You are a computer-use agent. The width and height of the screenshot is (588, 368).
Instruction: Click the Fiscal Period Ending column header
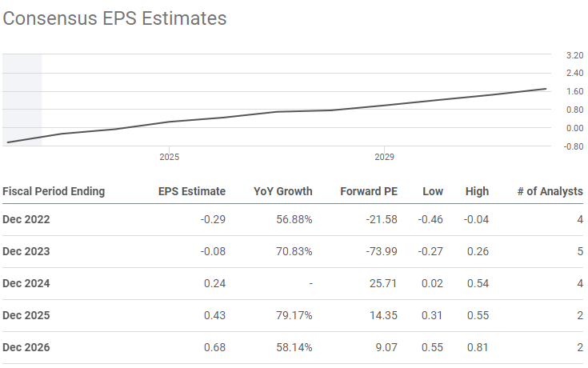pyautogui.click(x=54, y=191)
